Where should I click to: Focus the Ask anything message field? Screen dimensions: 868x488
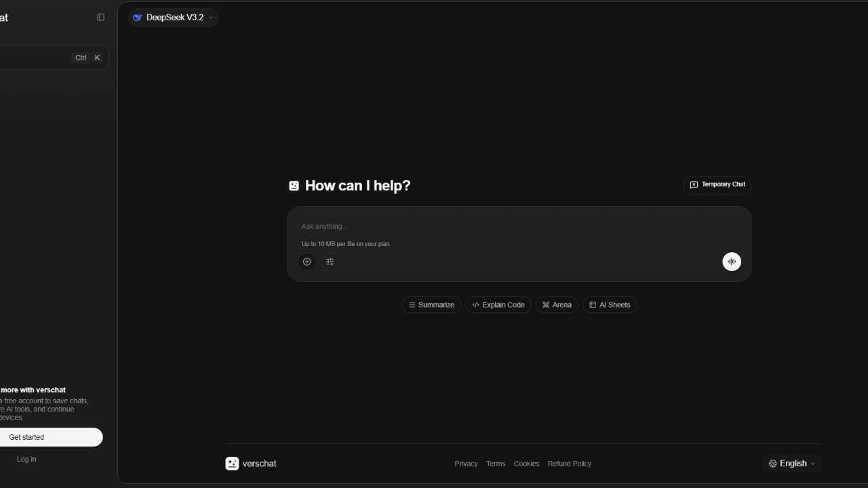point(519,226)
